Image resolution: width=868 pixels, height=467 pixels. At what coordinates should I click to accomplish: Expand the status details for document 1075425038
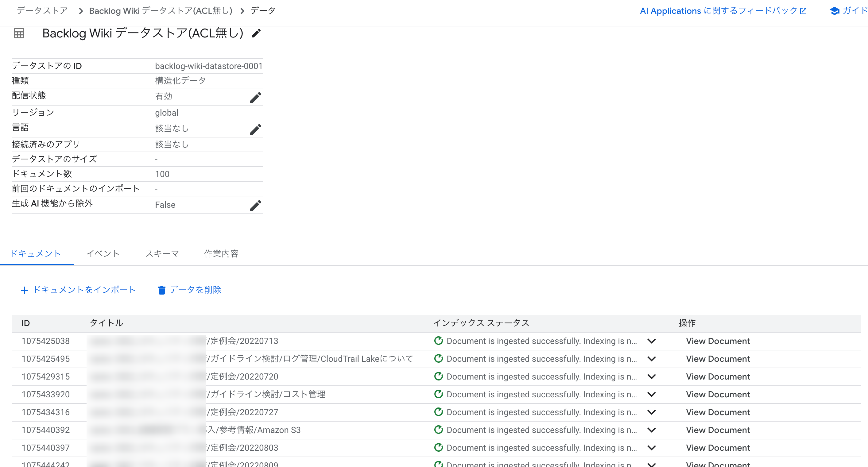[652, 341]
